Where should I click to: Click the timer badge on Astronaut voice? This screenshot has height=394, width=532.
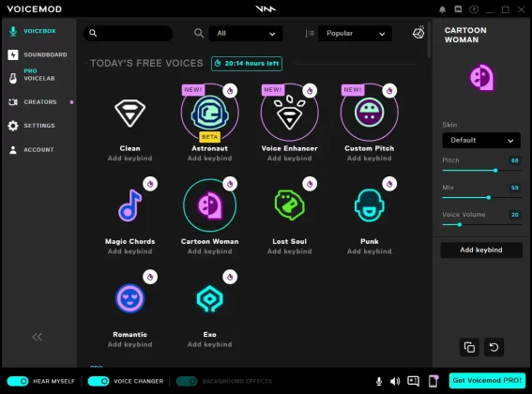click(230, 91)
